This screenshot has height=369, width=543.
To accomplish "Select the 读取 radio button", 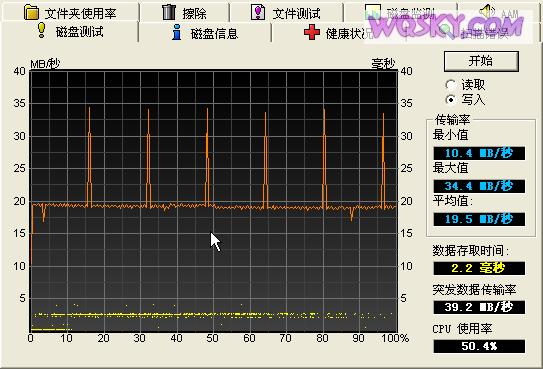I will (451, 85).
